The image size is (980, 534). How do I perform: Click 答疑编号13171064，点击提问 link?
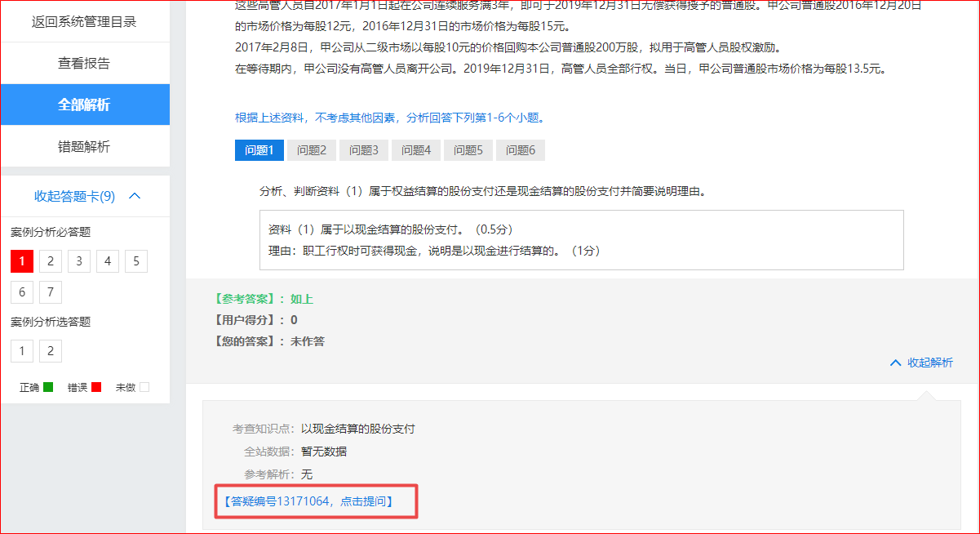307,501
